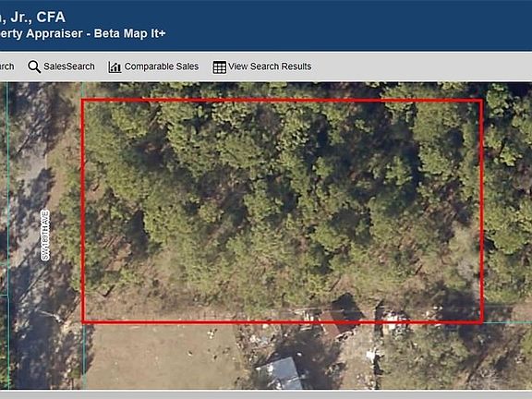Viewport: 532px width, 399px height.
Task: Open View Search Results text label
Action: click(x=270, y=66)
